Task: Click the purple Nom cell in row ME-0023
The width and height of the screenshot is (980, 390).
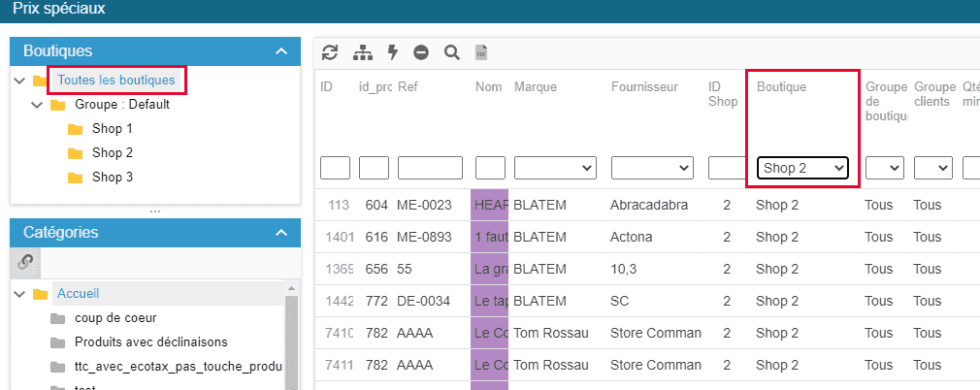Action: (489, 206)
